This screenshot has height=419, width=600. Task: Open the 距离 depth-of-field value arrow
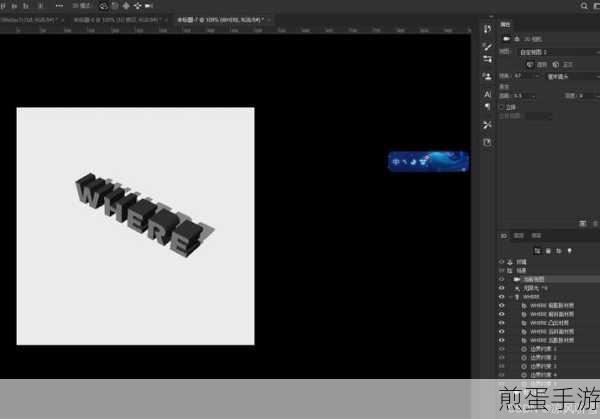point(533,96)
